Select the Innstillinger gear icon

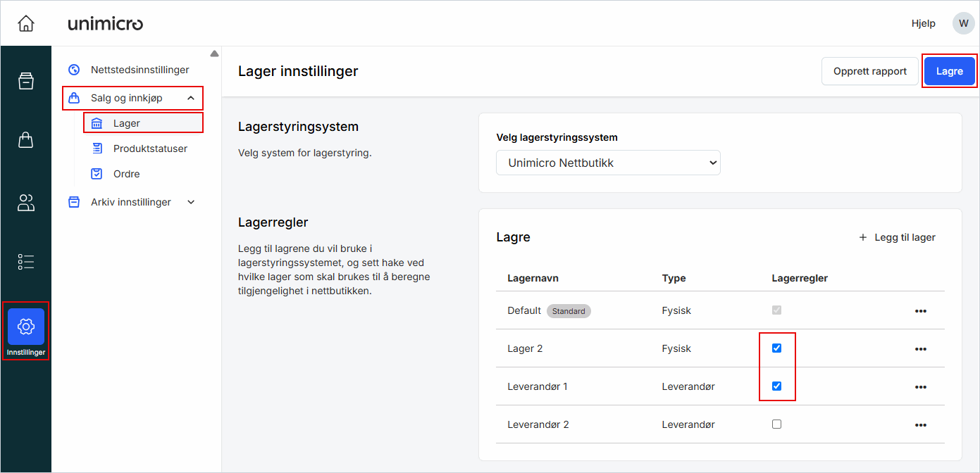[x=26, y=327]
